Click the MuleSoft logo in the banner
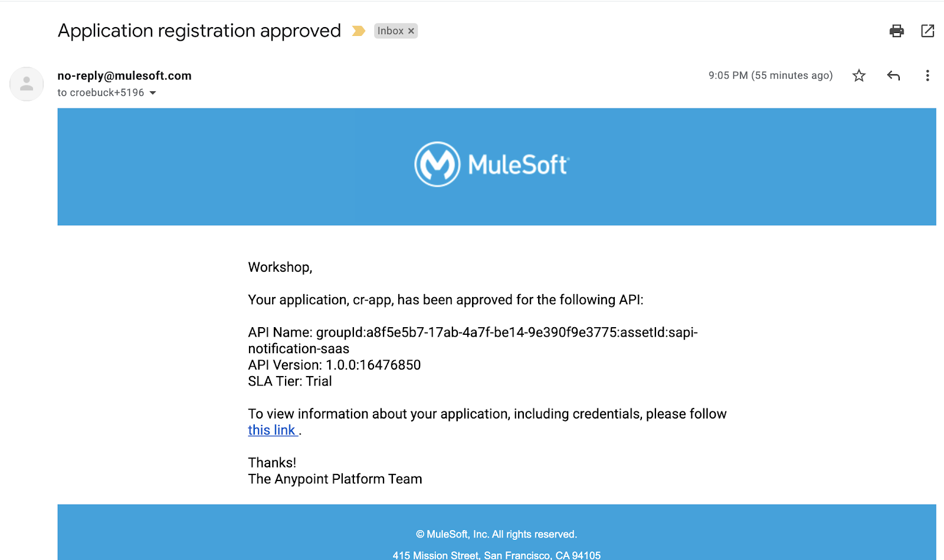Image resolution: width=944 pixels, height=560 pixels. [x=491, y=164]
